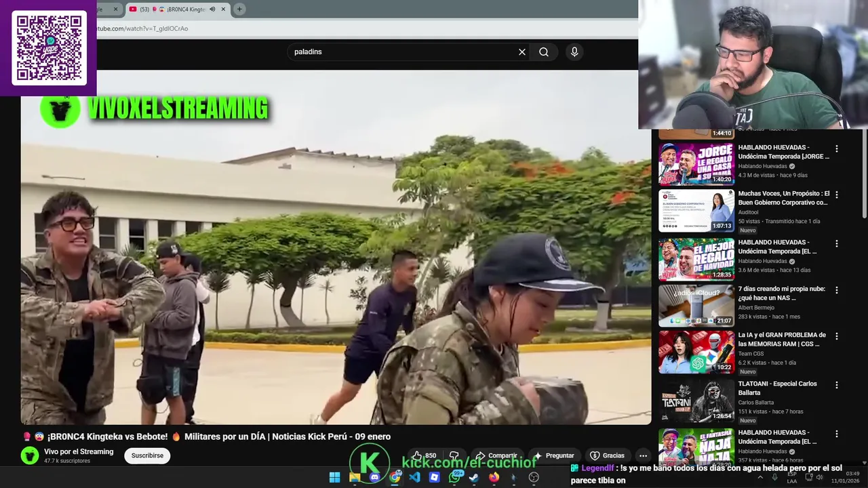The height and width of the screenshot is (488, 868).
Task: Open the Albert Bermejo channel name
Action: 756,308
